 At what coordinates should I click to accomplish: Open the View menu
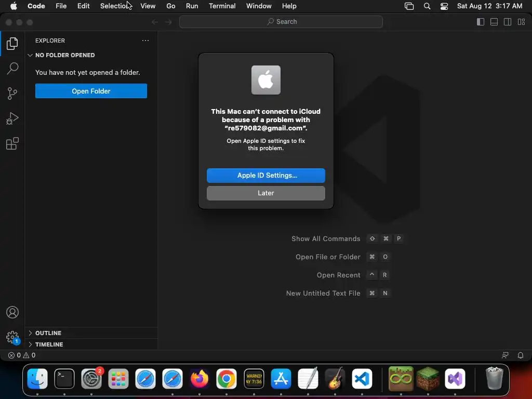(148, 6)
